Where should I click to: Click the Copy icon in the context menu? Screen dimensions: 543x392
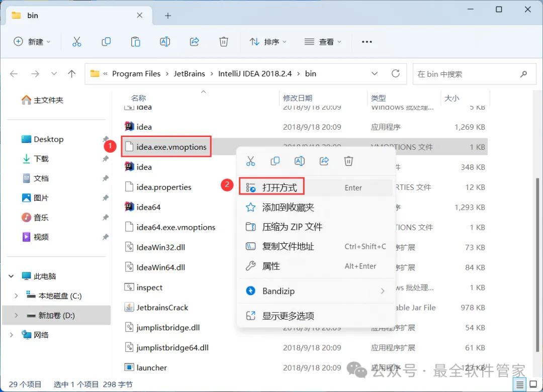coord(275,161)
